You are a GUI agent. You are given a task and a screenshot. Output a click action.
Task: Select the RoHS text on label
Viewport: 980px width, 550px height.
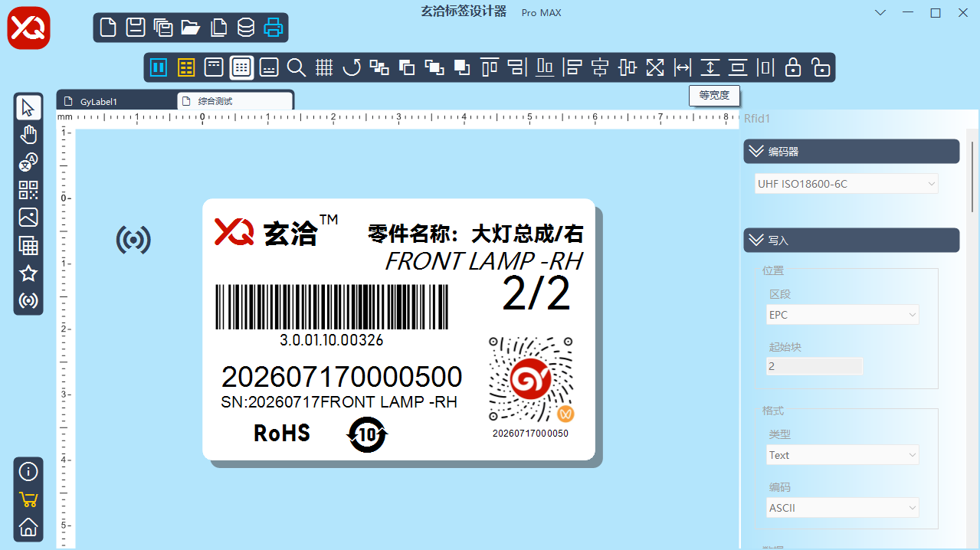pyautogui.click(x=282, y=434)
